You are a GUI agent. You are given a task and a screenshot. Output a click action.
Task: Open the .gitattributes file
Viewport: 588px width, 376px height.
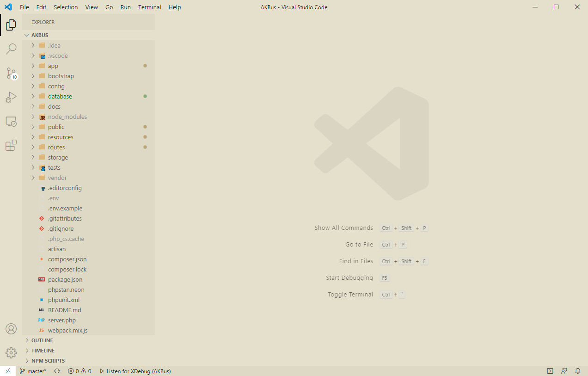click(x=89, y=218)
